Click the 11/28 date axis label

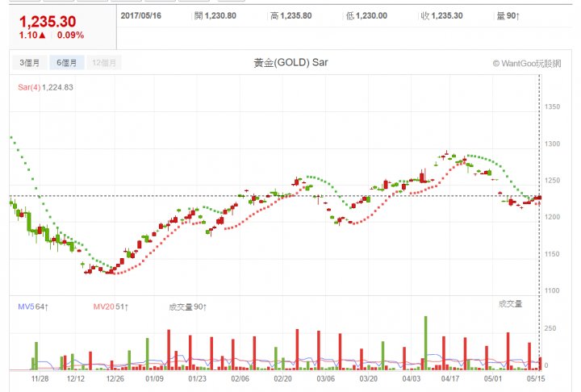(x=40, y=378)
